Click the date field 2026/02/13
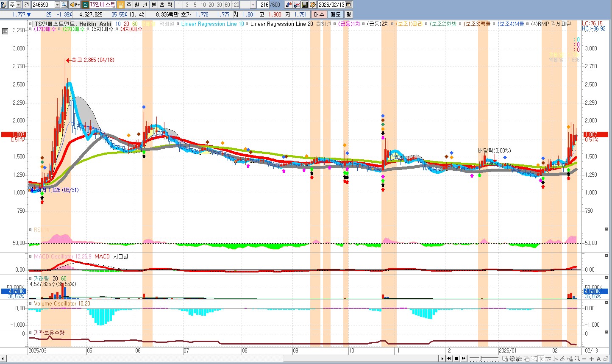The height and width of the screenshot is (364, 612). [x=331, y=5]
